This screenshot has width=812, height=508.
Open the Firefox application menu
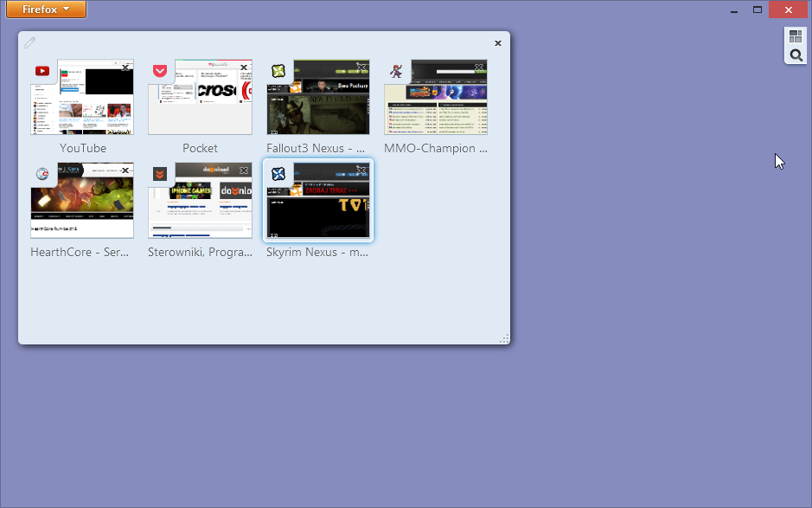[x=46, y=10]
